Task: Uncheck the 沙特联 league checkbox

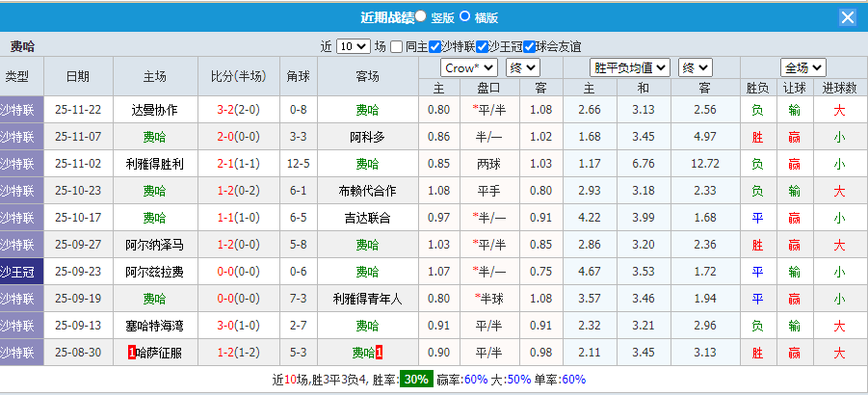Action: point(435,46)
